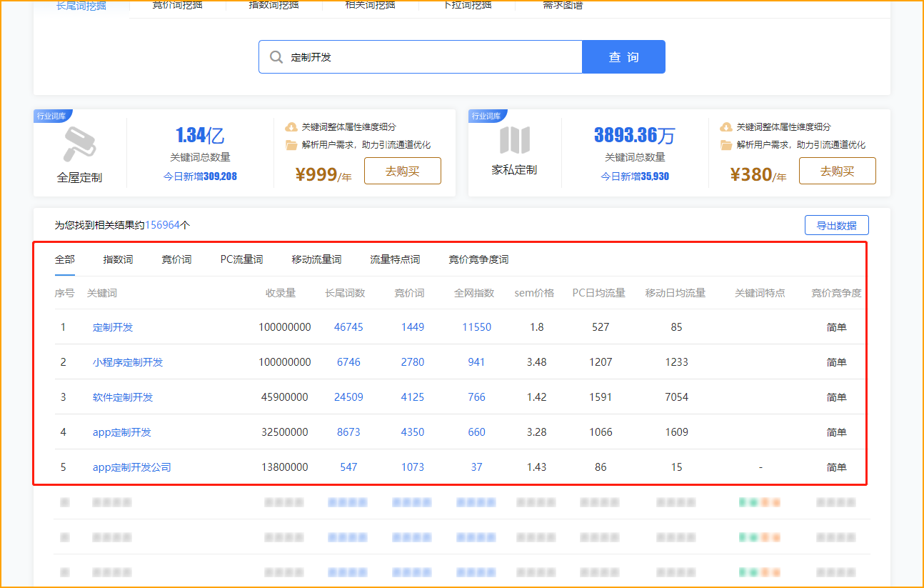Click long-tail count 6746

[x=348, y=362]
